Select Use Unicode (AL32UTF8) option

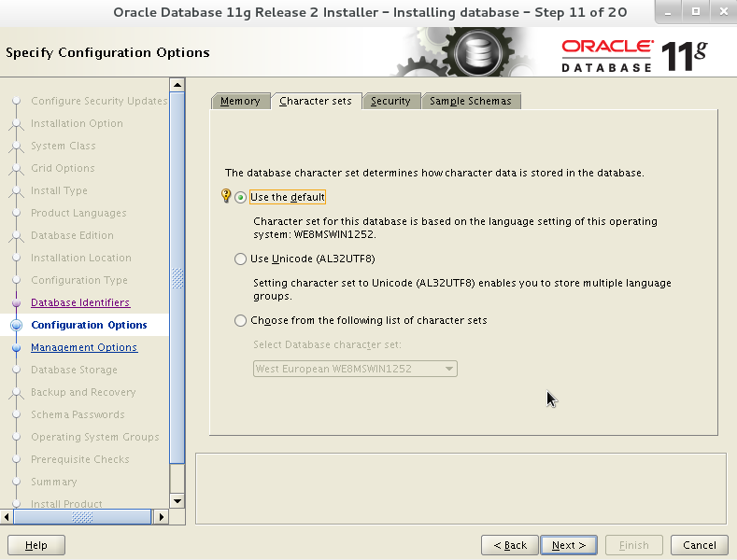(241, 259)
